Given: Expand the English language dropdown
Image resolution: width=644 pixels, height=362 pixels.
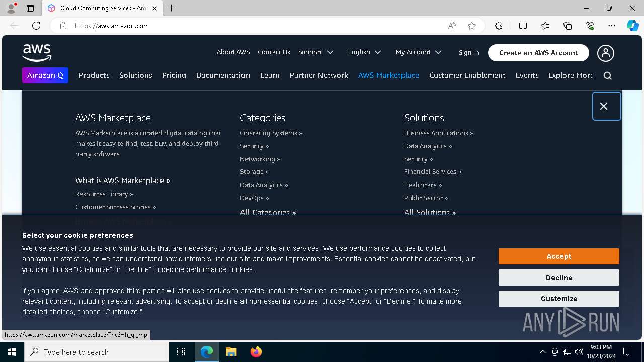Looking at the screenshot, I should [x=364, y=52].
